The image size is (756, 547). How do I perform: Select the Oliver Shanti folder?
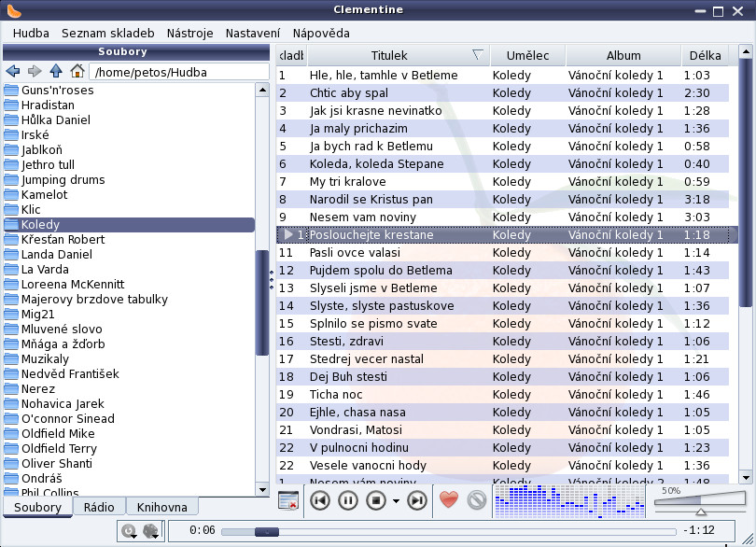[x=129, y=463]
